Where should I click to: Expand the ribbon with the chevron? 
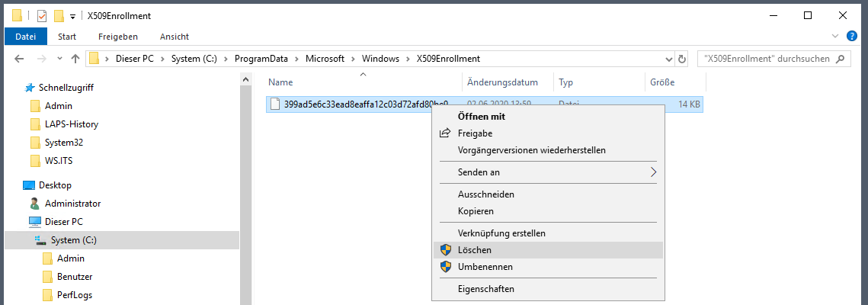point(836,37)
